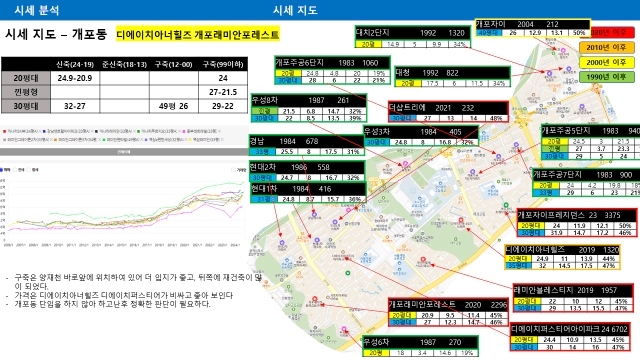Click the 27-21.5 table cell
This screenshot has width=640, height=360.
pos(223,92)
